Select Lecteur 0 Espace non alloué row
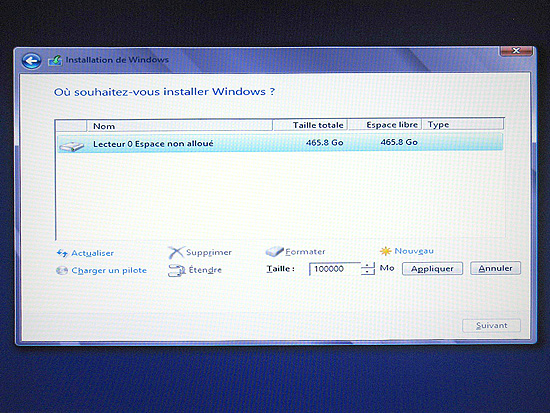 click(x=280, y=143)
